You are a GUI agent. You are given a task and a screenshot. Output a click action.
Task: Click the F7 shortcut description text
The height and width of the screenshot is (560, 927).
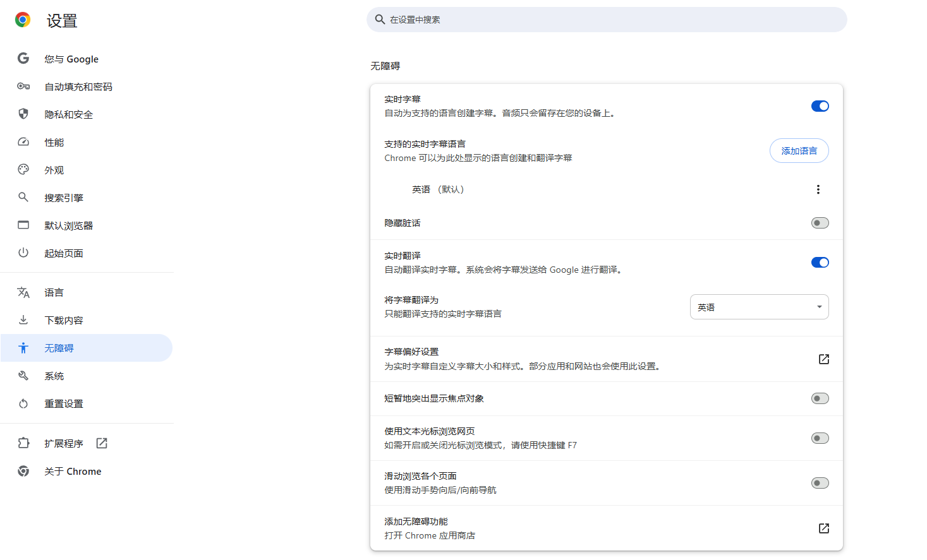[x=480, y=445]
